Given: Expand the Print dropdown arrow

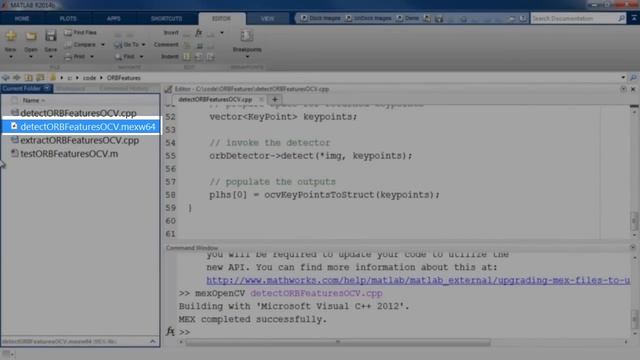Looking at the screenshot, I should (x=92, y=56).
